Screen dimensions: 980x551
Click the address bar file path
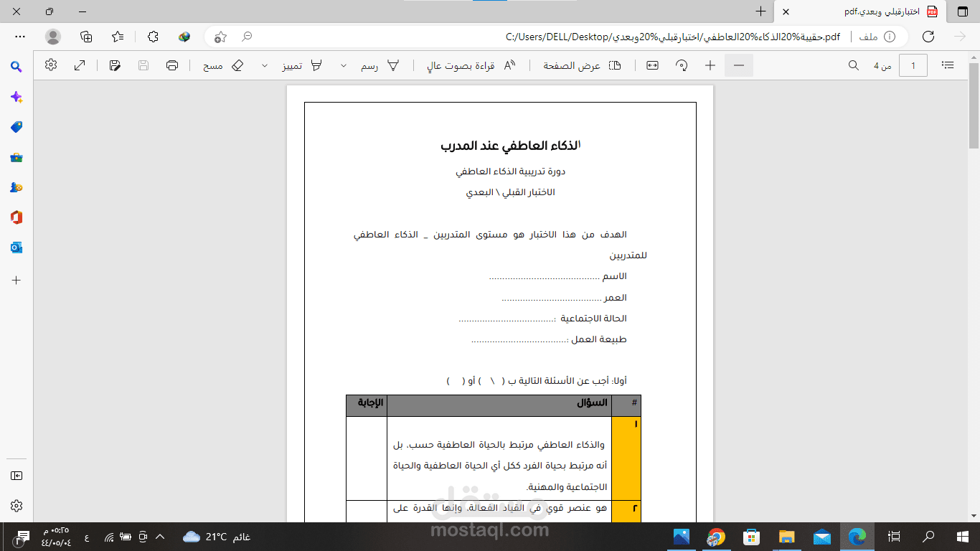[x=672, y=37]
